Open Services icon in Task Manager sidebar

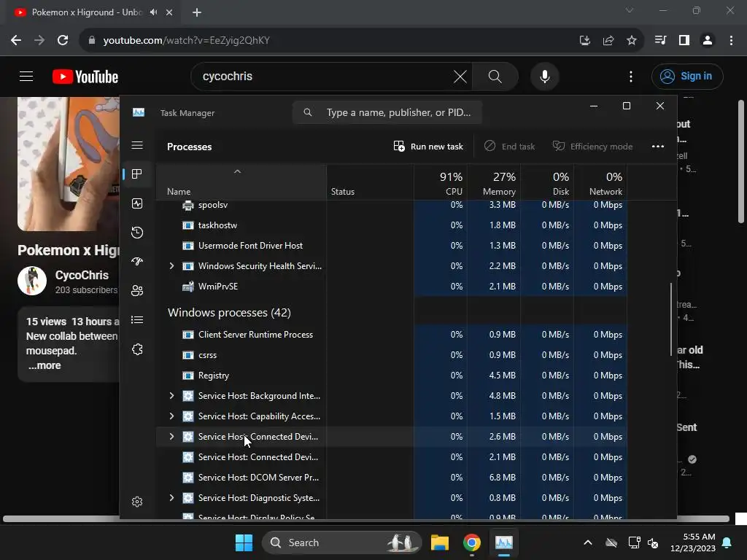[137, 349]
